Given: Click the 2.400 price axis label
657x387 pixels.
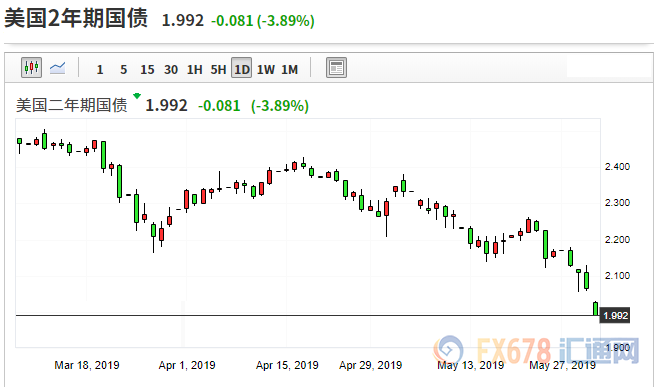Looking at the screenshot, I should tap(617, 167).
